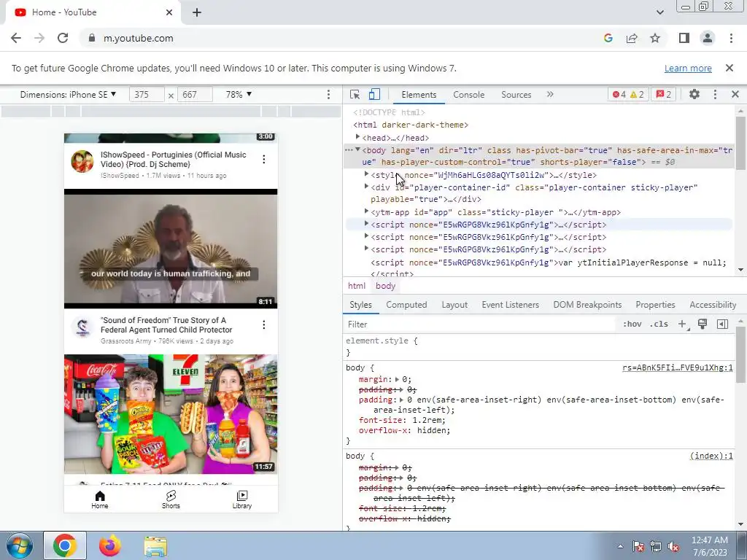
Task: Play the 7-Eleven food video thumbnail
Action: click(171, 414)
